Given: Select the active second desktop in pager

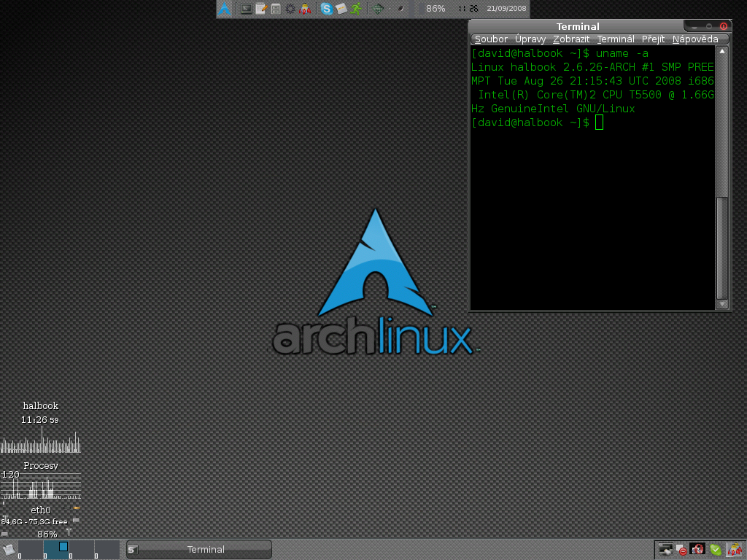Looking at the screenshot, I should [x=56, y=550].
